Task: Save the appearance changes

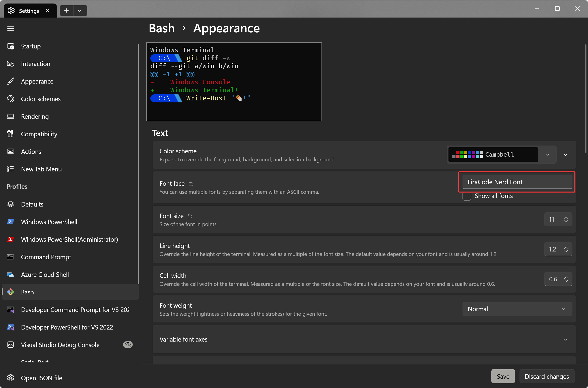Action: tap(503, 376)
